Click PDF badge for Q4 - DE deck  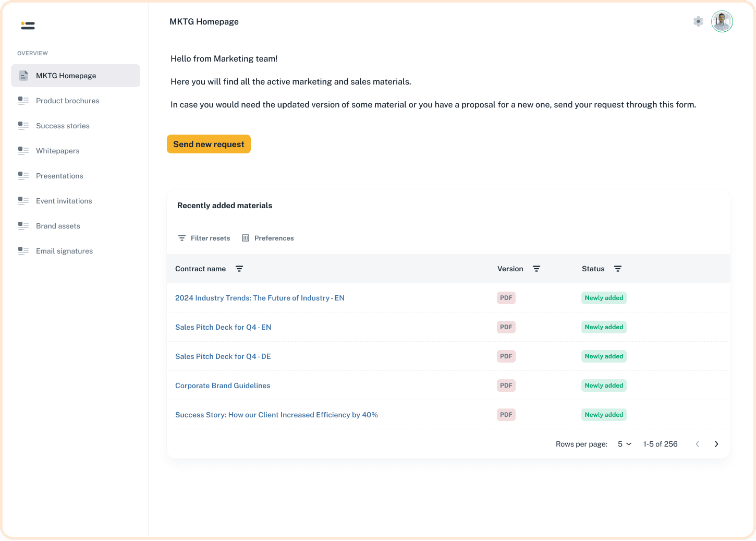(506, 356)
